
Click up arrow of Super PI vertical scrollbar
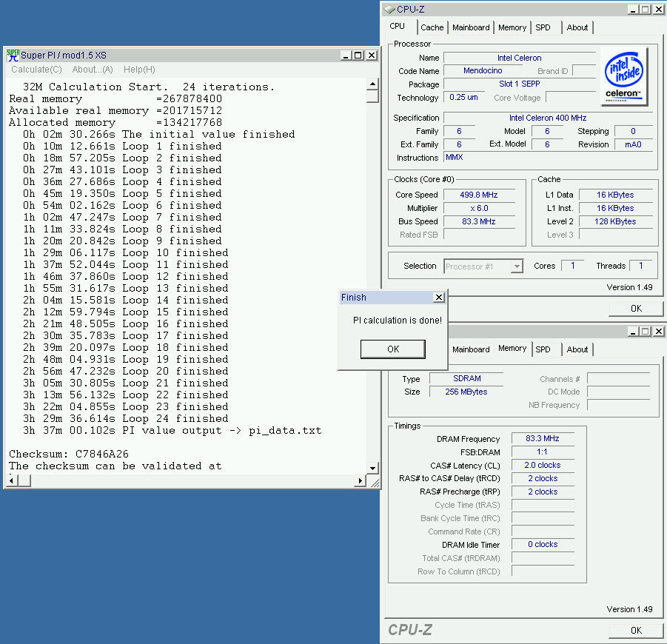[372, 84]
